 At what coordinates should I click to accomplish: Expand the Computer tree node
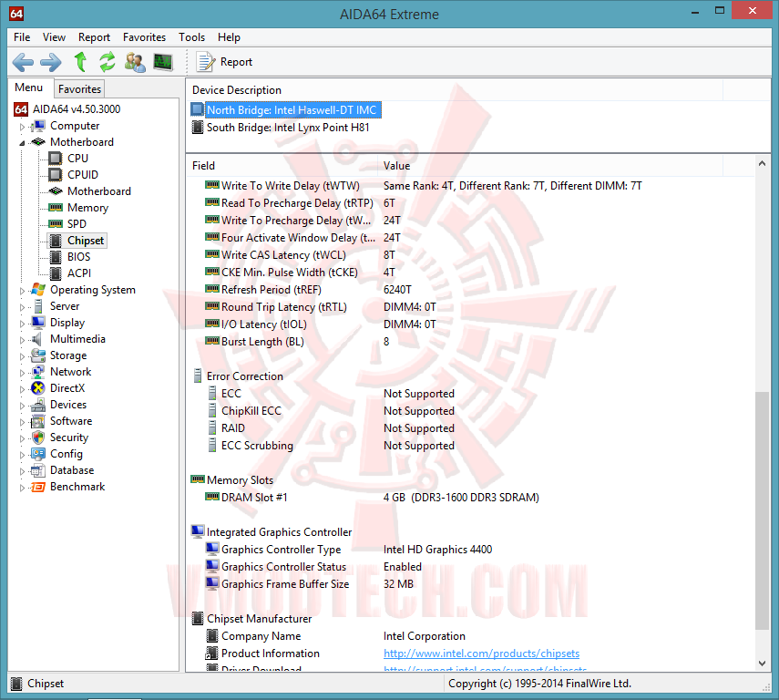22,127
